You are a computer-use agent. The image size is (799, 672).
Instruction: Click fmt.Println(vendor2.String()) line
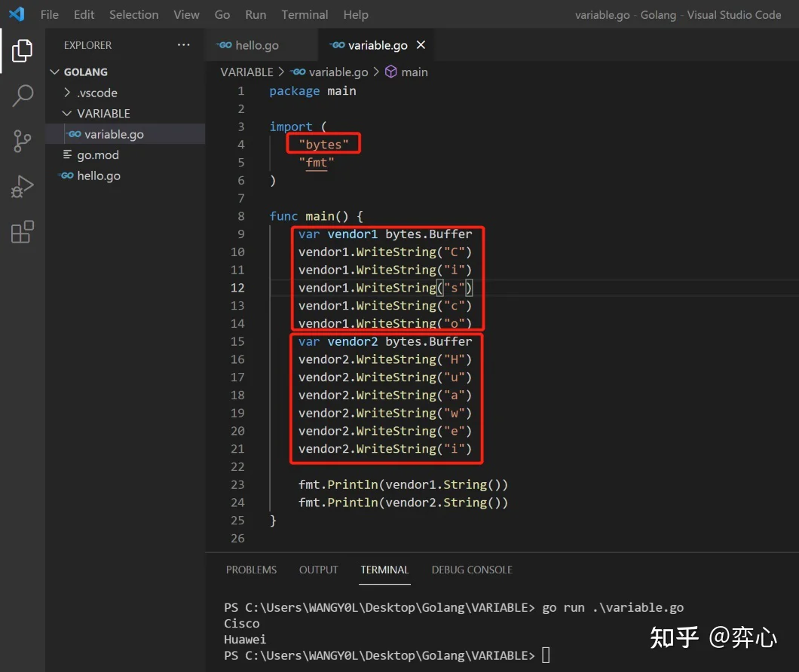(403, 502)
